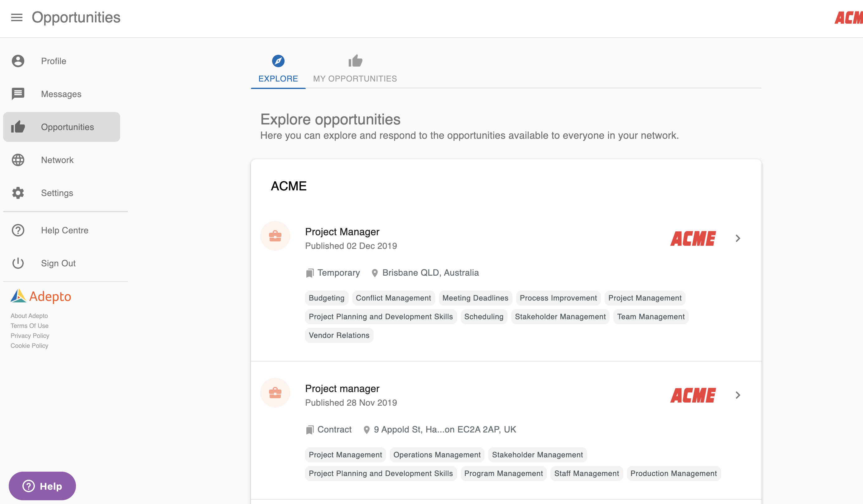
Task: Click the Network globe icon
Action: [x=18, y=160]
